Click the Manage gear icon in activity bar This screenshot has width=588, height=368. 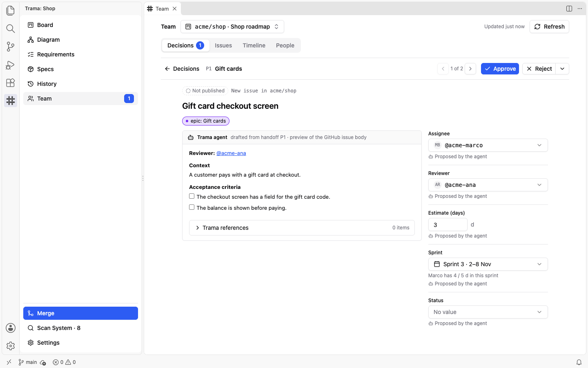coord(11,346)
